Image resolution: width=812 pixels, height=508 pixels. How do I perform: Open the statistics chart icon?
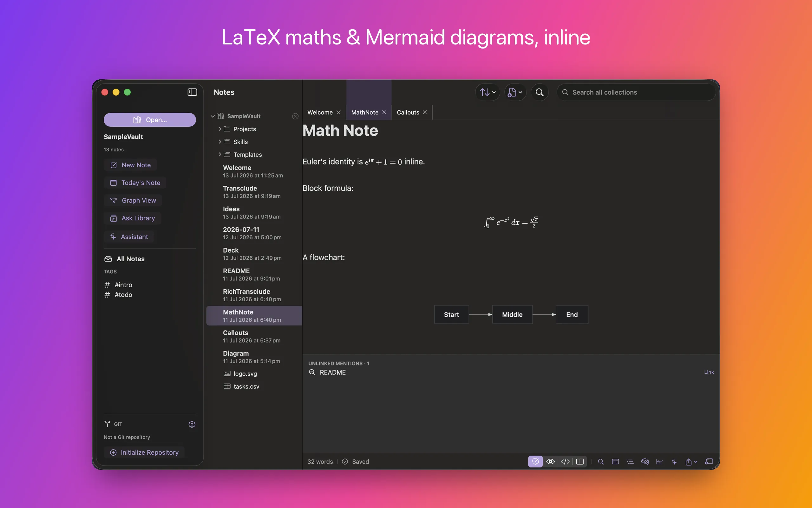click(x=660, y=462)
